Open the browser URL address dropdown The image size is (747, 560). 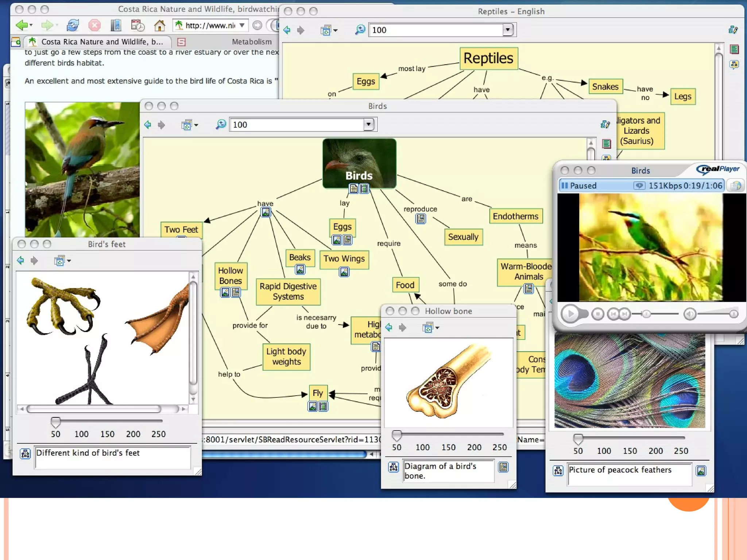pos(242,26)
